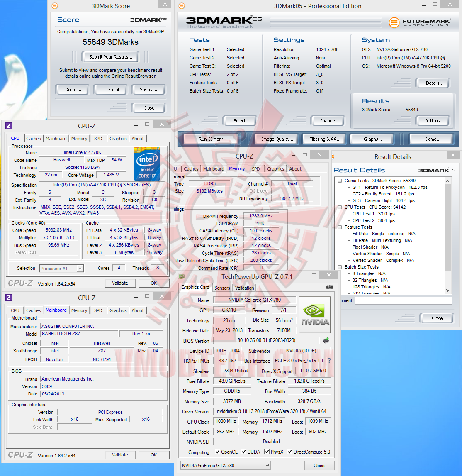Open the Validation tab in GPU-Z
The image size is (462, 476).
tap(244, 288)
